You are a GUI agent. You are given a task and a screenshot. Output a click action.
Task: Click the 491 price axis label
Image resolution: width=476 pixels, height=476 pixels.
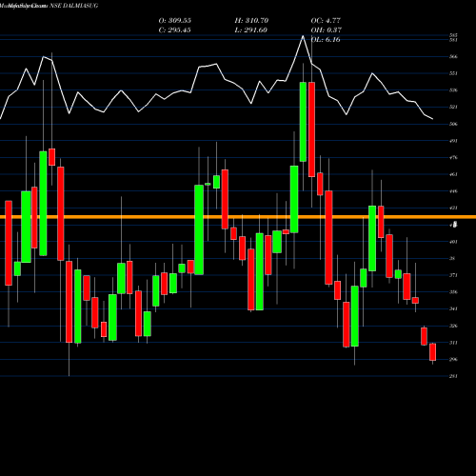pyautogui.click(x=453, y=141)
